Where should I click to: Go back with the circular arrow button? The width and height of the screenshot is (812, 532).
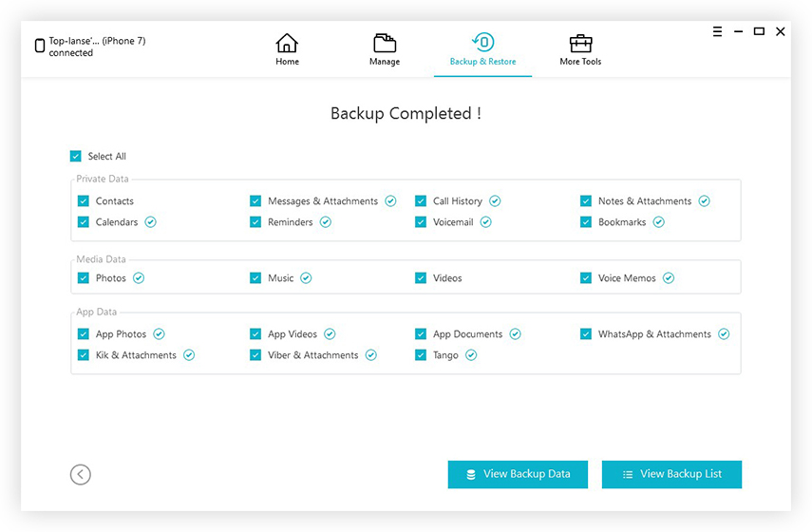(81, 474)
